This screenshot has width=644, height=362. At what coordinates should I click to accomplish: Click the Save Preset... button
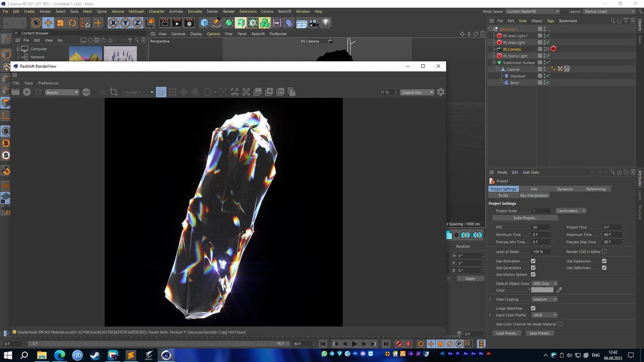(x=539, y=333)
